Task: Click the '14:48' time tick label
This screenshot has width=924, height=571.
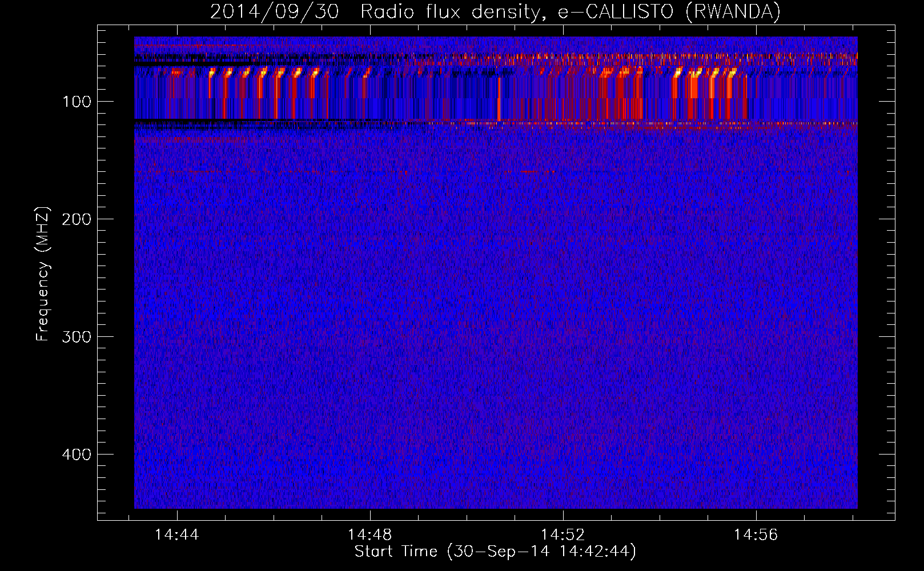Action: coord(370,534)
